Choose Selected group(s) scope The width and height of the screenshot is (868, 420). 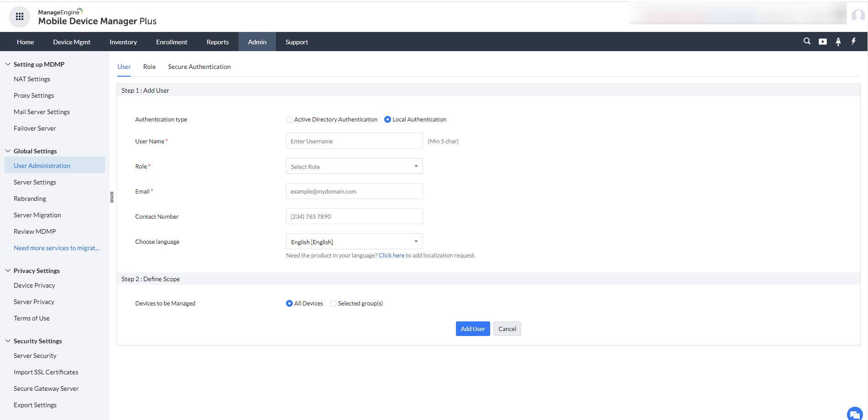pos(333,303)
